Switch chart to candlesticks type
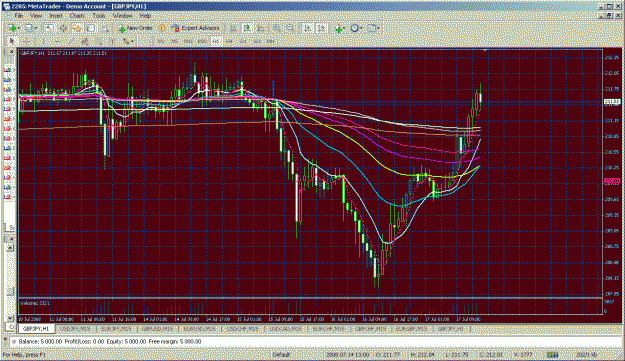This screenshot has width=625, height=361. [x=247, y=28]
